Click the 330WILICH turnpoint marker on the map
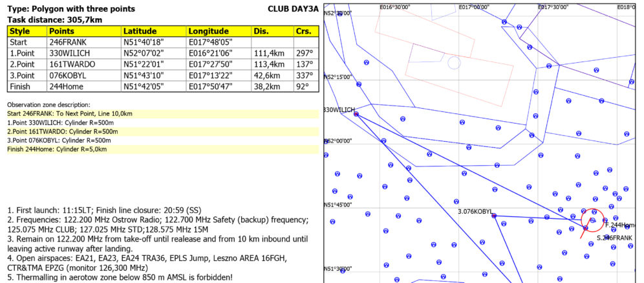This screenshot has height=283, width=644. [356, 115]
